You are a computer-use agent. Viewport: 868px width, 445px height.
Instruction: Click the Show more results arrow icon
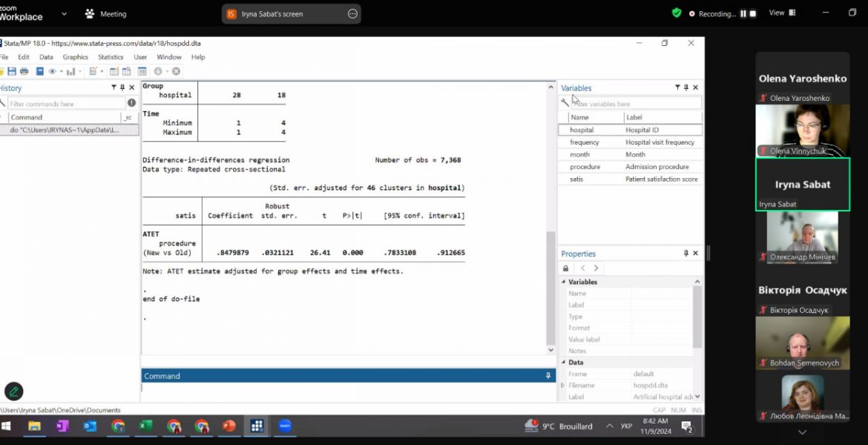pos(158,71)
